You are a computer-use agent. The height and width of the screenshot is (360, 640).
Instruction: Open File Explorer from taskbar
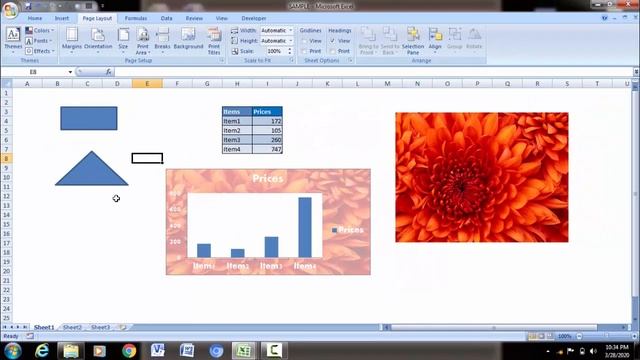pyautogui.click(x=71, y=351)
